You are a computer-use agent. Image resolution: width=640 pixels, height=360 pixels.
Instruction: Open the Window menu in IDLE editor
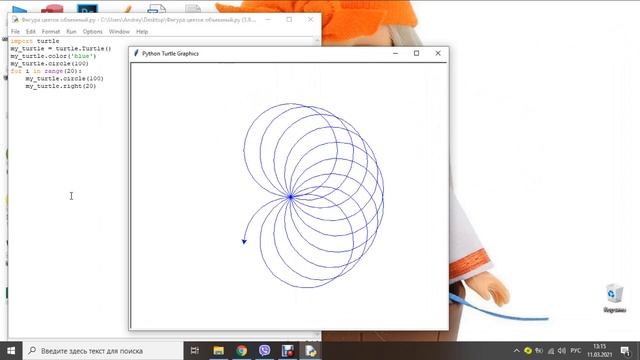119,31
